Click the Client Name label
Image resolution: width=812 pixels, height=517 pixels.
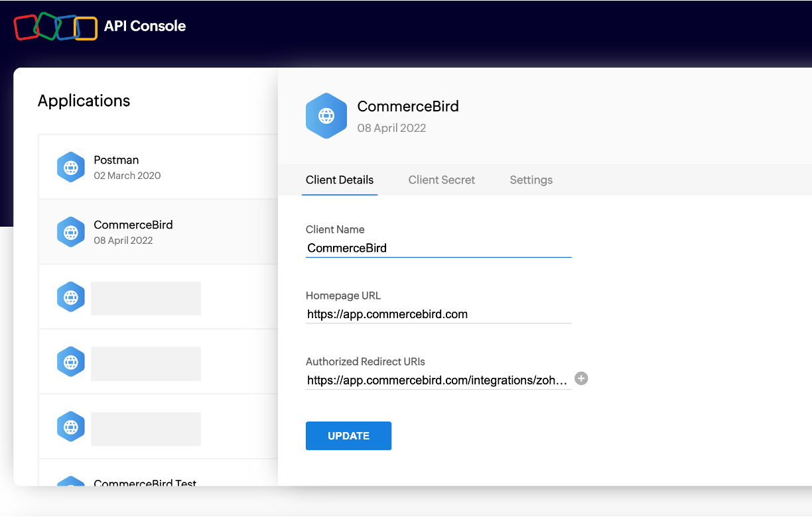point(335,229)
